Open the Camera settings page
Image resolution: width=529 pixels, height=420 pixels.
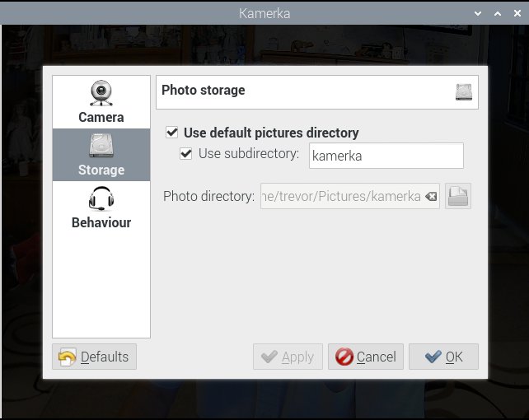point(101,102)
